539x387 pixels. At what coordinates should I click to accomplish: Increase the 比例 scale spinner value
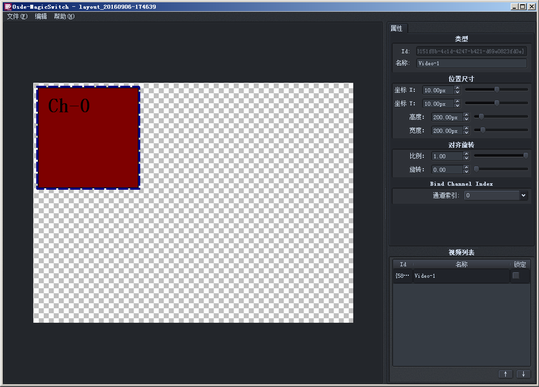coord(466,154)
